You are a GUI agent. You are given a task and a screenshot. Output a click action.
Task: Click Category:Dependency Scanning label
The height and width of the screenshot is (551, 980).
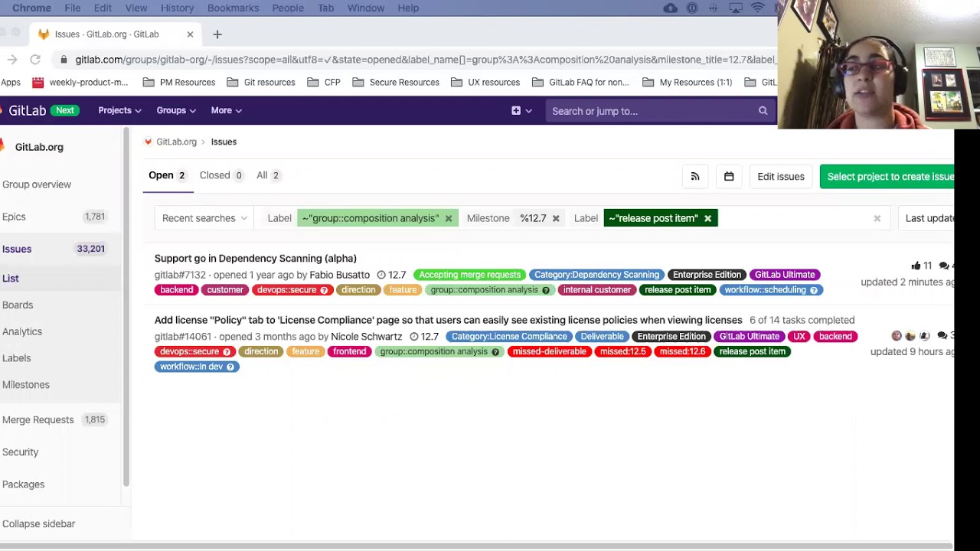pos(596,275)
